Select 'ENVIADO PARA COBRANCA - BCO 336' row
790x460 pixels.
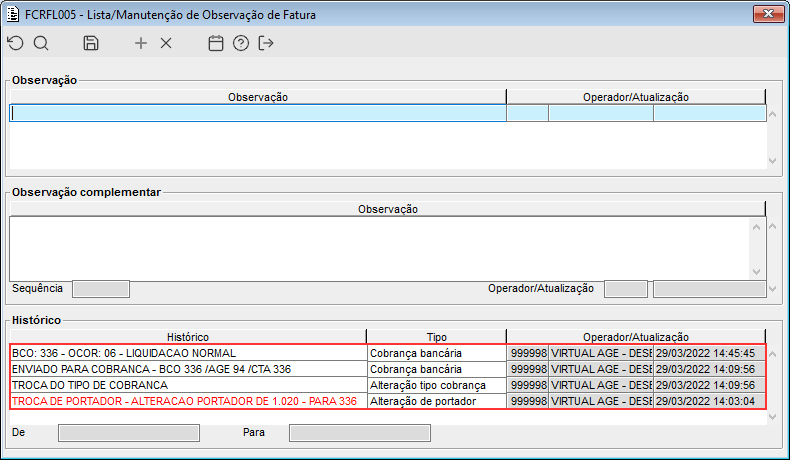coord(188,369)
